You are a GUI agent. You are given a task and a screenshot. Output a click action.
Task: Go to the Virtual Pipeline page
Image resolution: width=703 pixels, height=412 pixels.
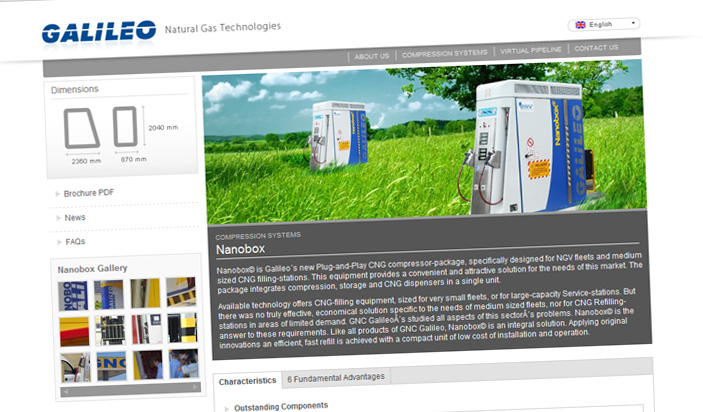tap(530, 53)
